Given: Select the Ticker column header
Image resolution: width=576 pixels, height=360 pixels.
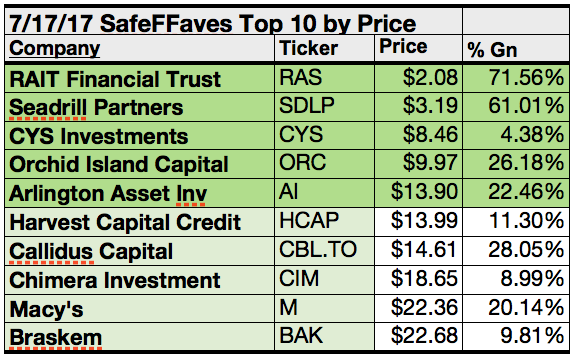Looking at the screenshot, I should [324, 48].
